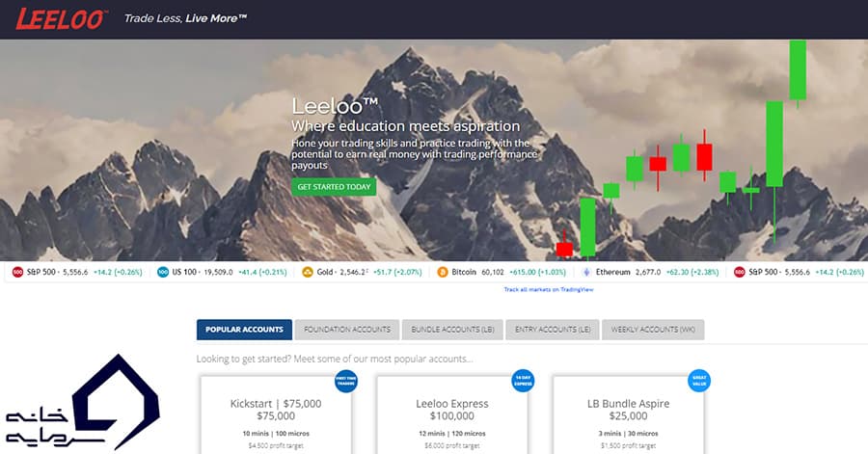868x454 pixels.
Task: Click the Great Value badge on LB Bundle Aspire
Action: pos(698,381)
